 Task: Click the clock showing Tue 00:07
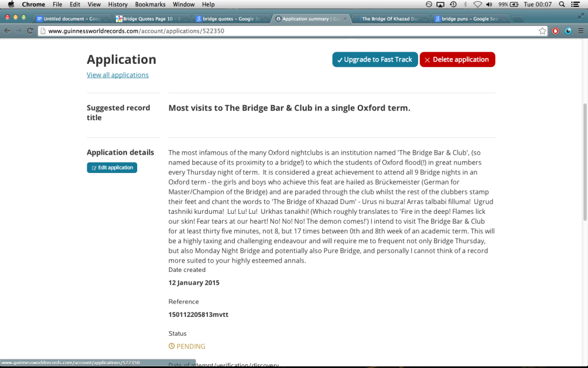tap(537, 5)
